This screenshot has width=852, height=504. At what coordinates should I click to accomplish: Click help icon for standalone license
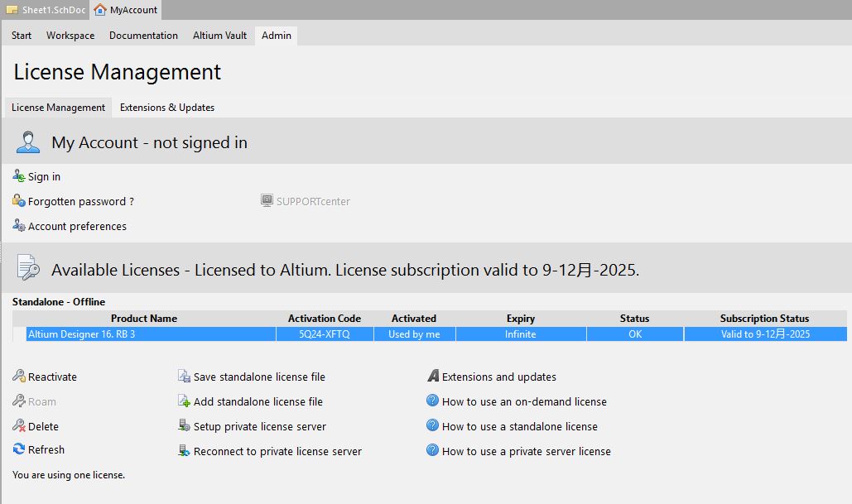[x=432, y=425]
